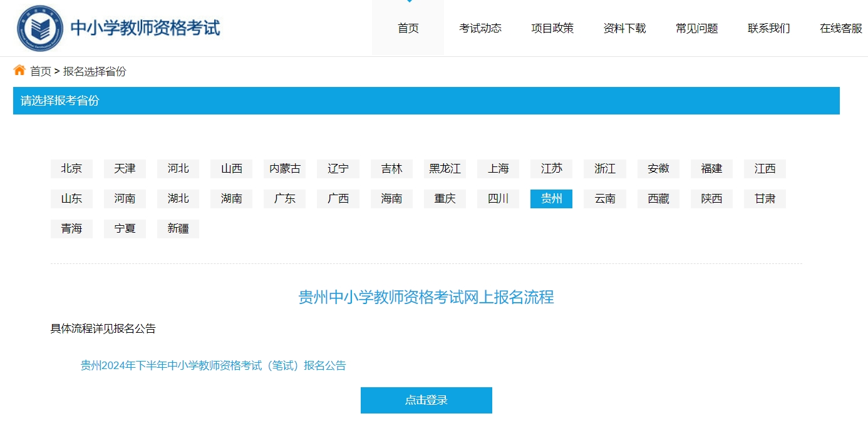This screenshot has width=868, height=421.
Task: Pick 新疆 province
Action: (x=178, y=229)
